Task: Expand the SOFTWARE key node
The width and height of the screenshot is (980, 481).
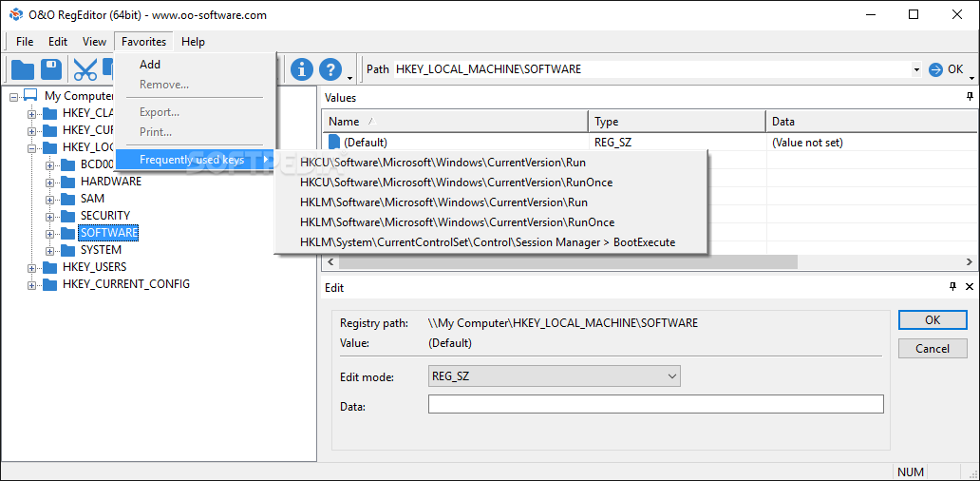Action: (x=50, y=233)
